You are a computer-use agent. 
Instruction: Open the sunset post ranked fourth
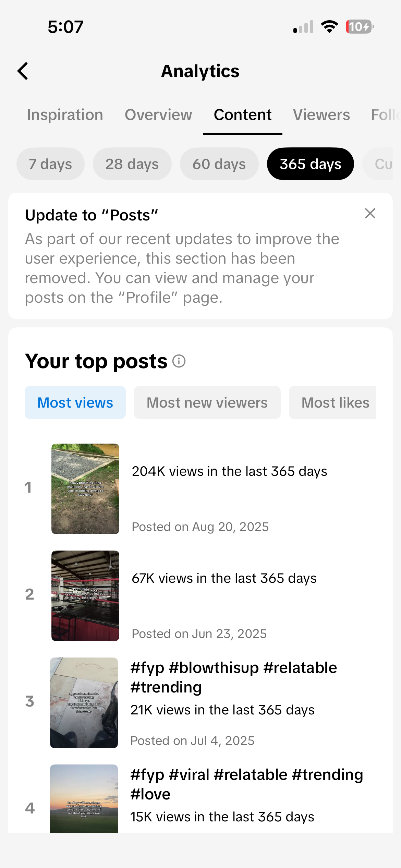point(84,799)
